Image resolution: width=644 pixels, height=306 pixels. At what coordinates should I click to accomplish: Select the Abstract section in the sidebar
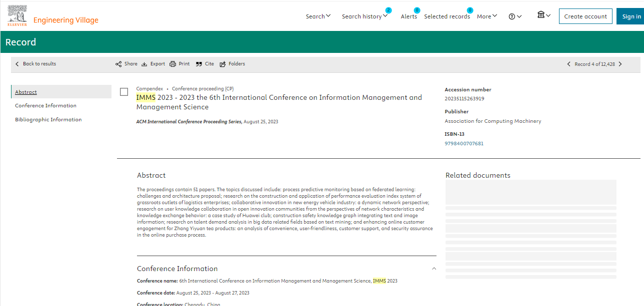(x=26, y=91)
